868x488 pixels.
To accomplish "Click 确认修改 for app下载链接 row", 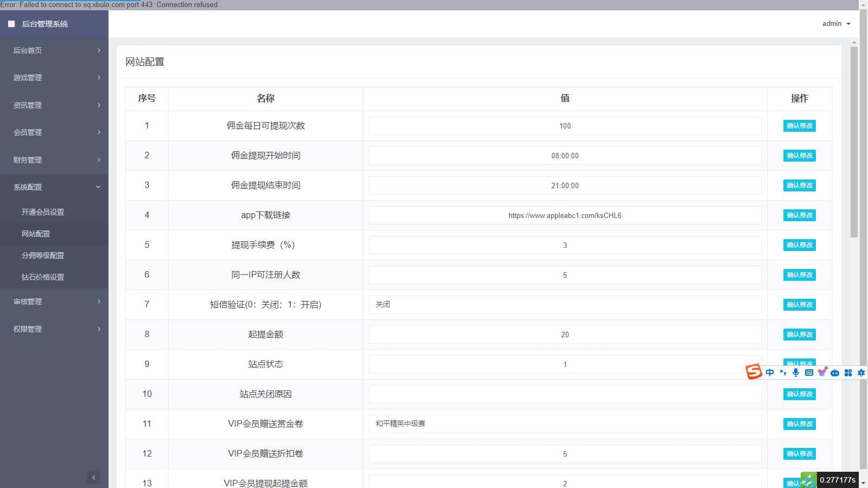I will point(799,215).
